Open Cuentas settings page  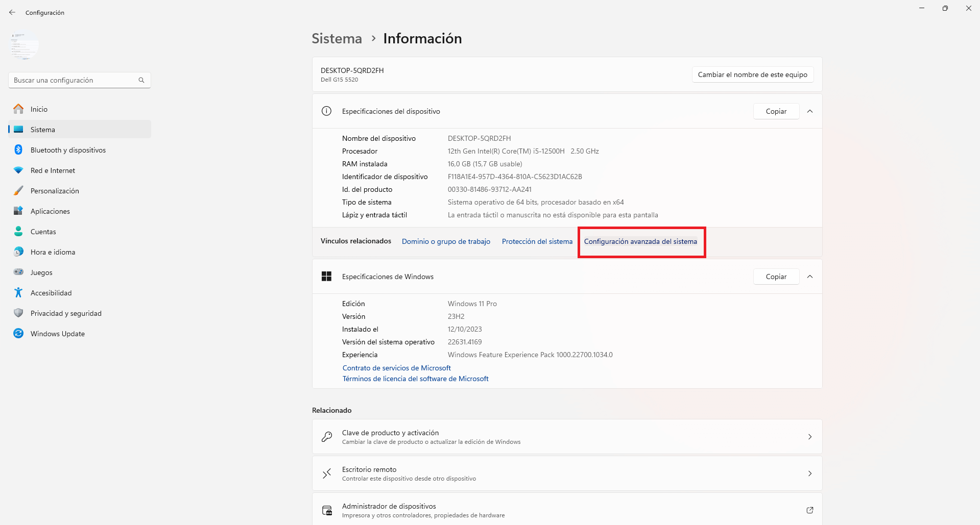click(80, 232)
